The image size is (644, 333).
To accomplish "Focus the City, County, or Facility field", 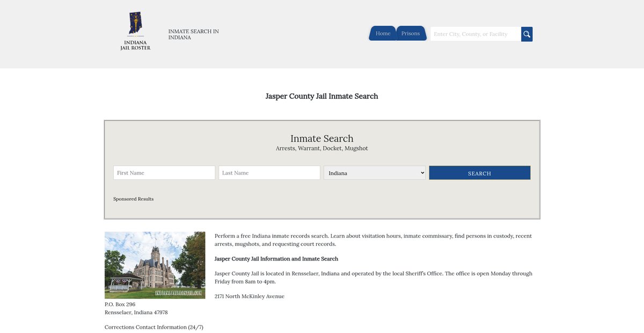I will click(475, 34).
